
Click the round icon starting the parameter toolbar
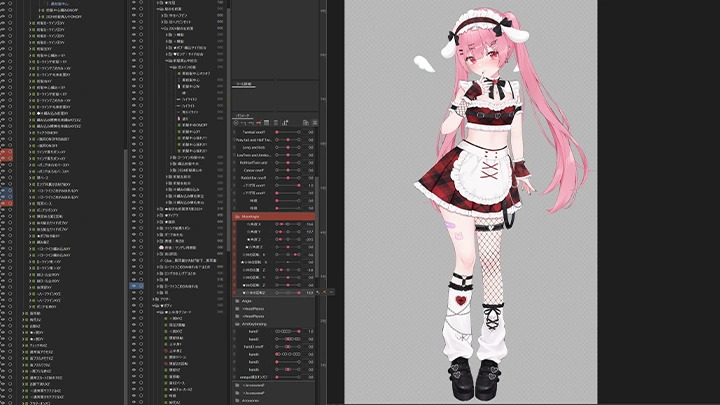click(236, 123)
